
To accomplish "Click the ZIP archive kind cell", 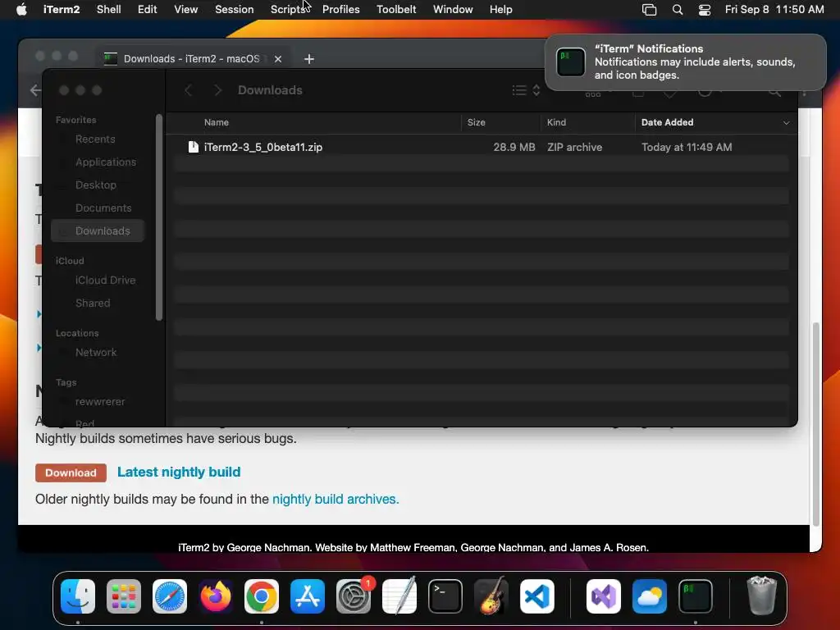I will click(574, 148).
